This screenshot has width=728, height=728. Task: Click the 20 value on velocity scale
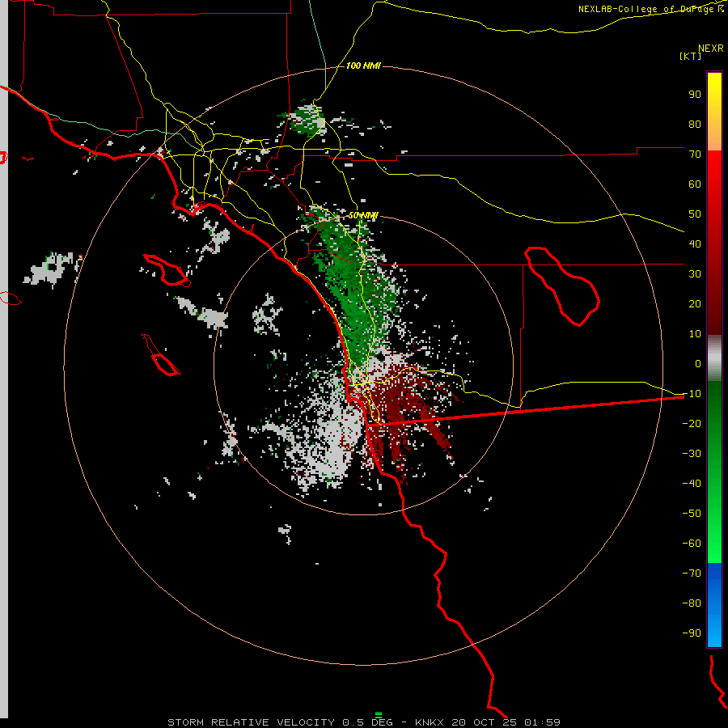(x=695, y=304)
